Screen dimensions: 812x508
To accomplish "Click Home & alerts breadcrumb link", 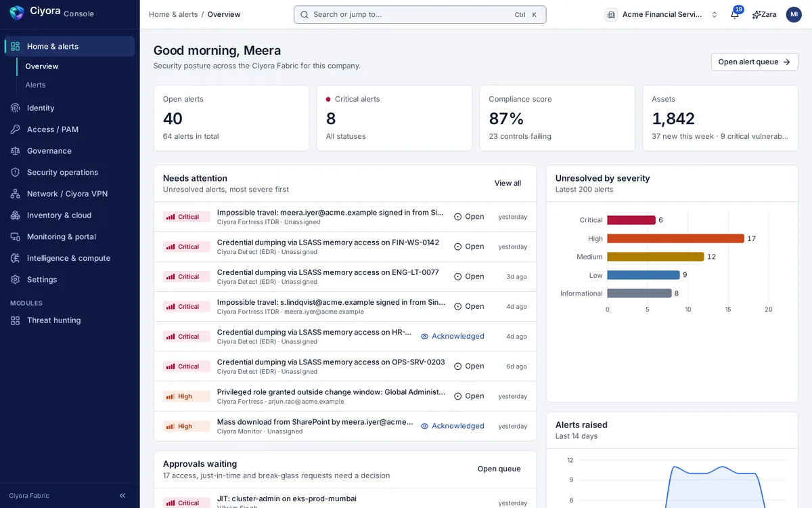I will (173, 14).
